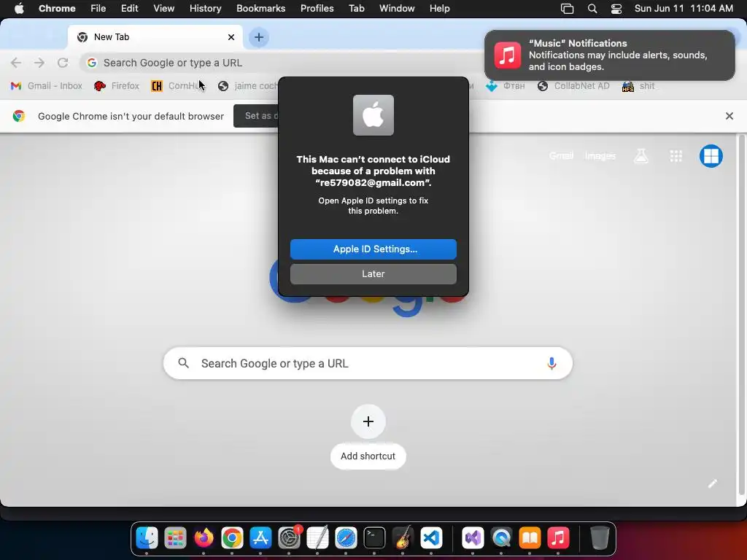Screen dimensions: 747x560
Task: Open the View menu
Action: pos(164,9)
